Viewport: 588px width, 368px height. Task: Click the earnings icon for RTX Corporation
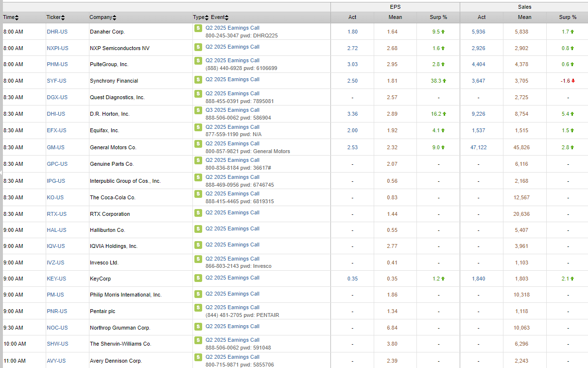[x=198, y=213]
